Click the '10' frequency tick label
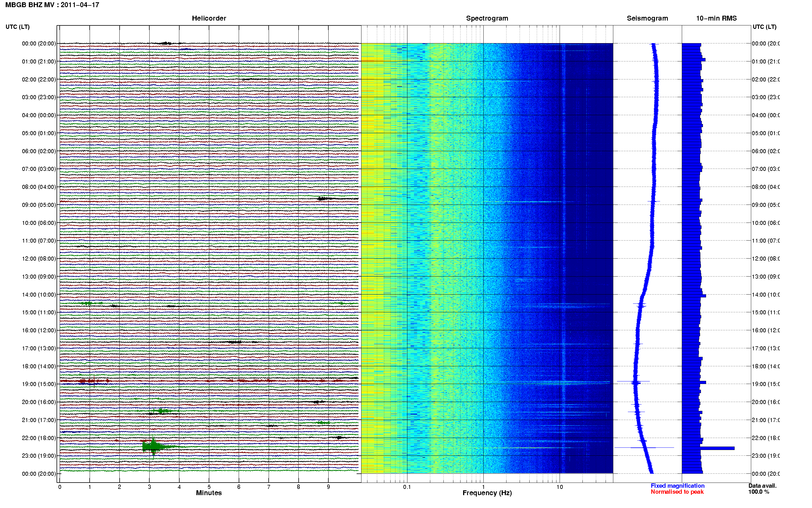This screenshot has height=508, width=812. click(560, 487)
